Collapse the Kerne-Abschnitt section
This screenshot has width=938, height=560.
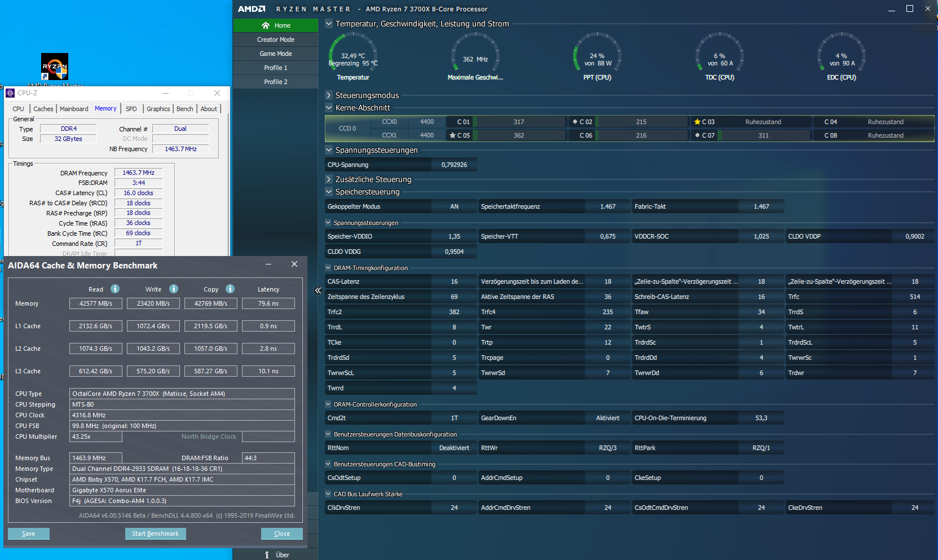329,108
